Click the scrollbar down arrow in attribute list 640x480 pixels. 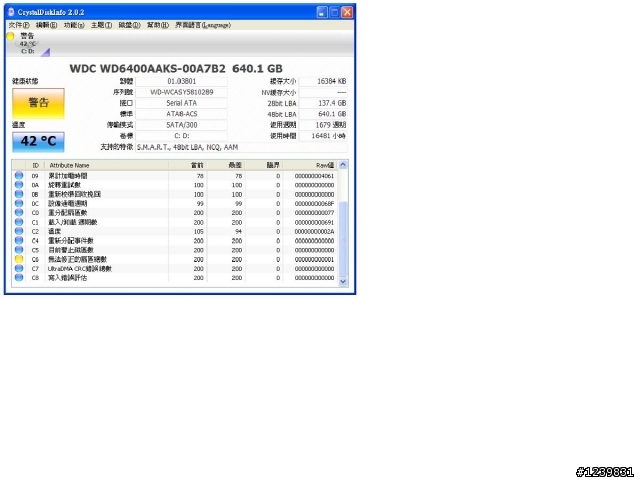(x=343, y=281)
